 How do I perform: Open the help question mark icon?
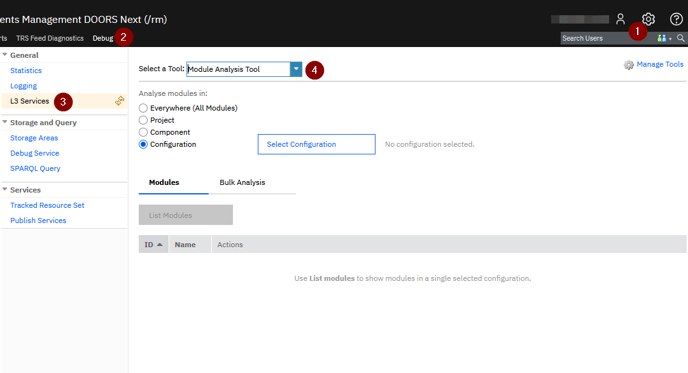(676, 19)
